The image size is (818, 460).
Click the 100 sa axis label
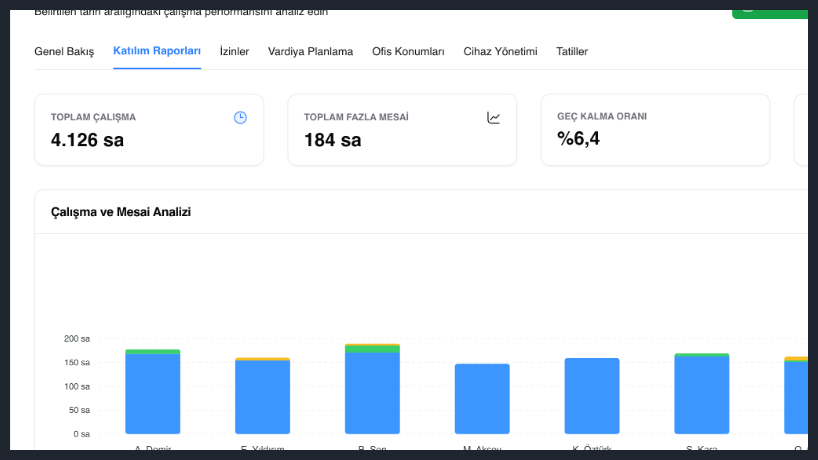pos(77,386)
